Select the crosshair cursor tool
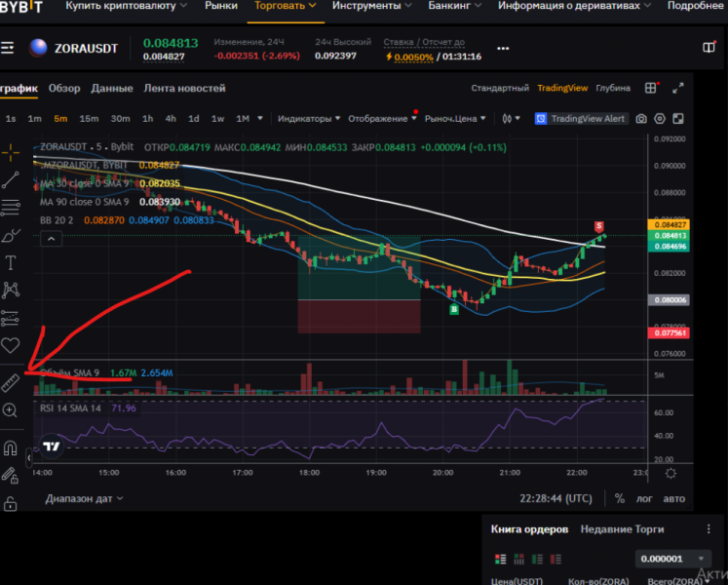The height and width of the screenshot is (585, 728). tap(10, 152)
